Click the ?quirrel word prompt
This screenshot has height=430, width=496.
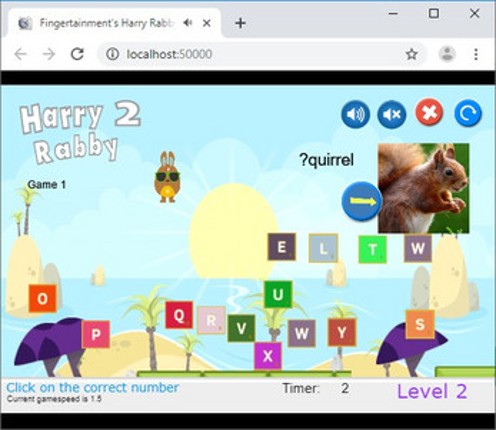(x=327, y=160)
